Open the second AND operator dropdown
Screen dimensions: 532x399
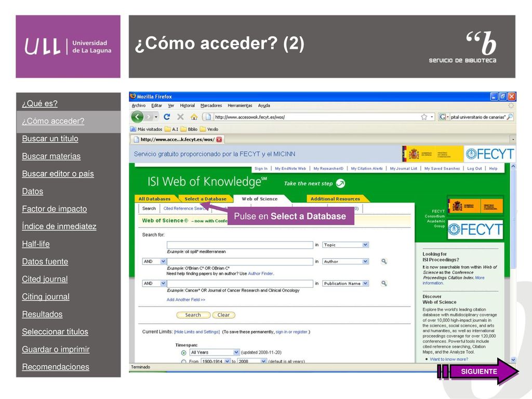tap(154, 283)
